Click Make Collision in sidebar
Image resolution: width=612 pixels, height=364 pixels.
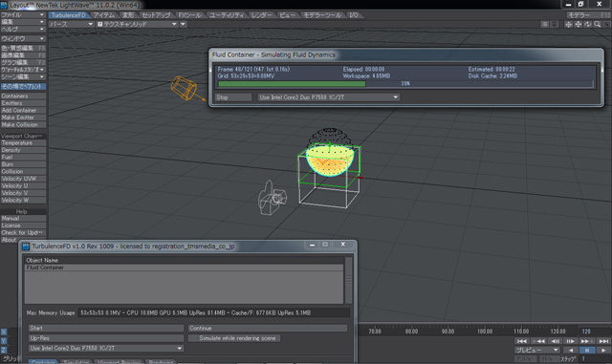click(x=23, y=125)
